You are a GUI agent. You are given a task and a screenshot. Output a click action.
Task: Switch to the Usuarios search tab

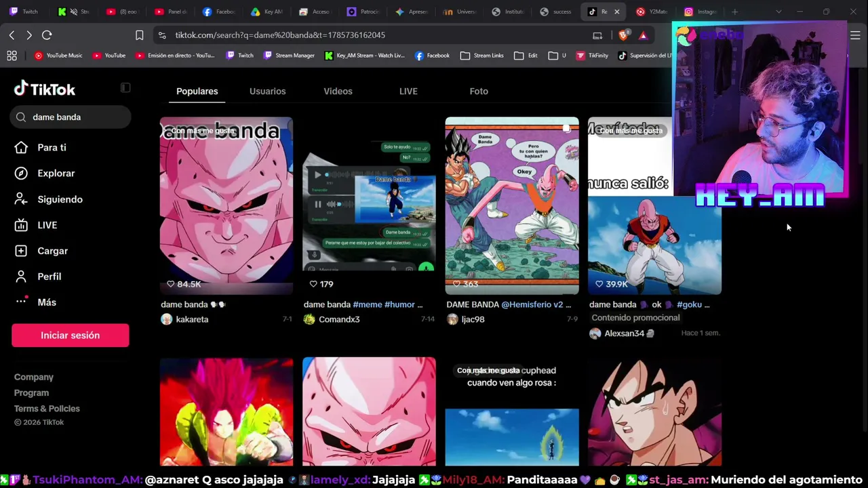pyautogui.click(x=267, y=91)
